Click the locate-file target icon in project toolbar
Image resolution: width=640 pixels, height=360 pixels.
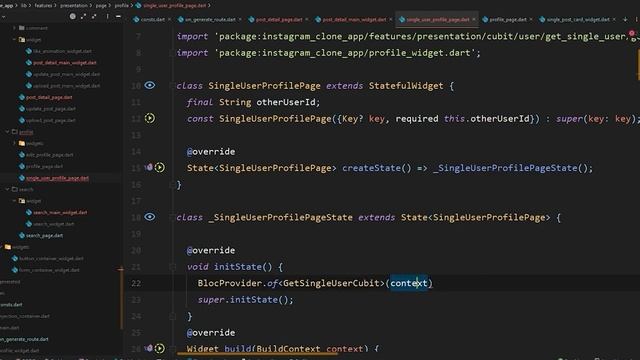pos(73,16)
